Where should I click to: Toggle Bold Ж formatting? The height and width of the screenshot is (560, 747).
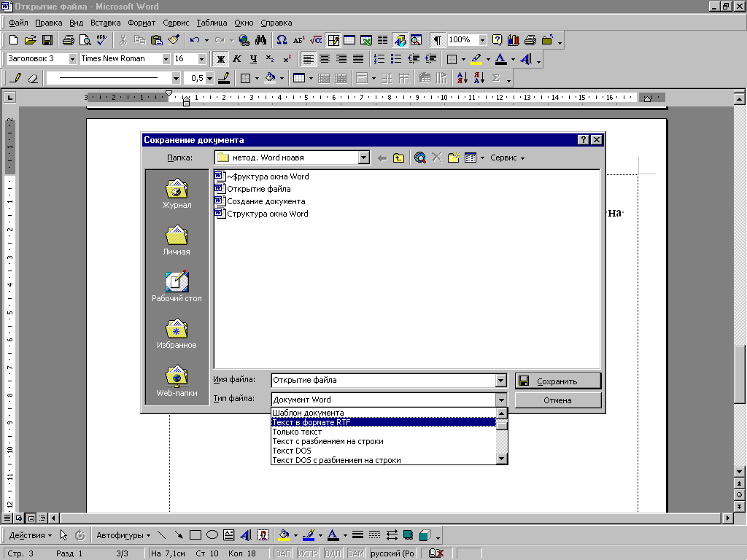pyautogui.click(x=220, y=59)
